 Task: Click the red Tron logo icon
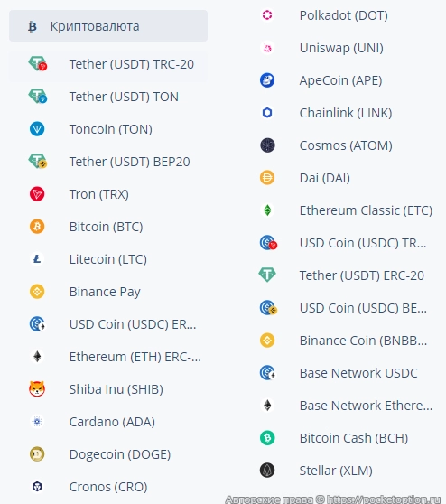37,194
